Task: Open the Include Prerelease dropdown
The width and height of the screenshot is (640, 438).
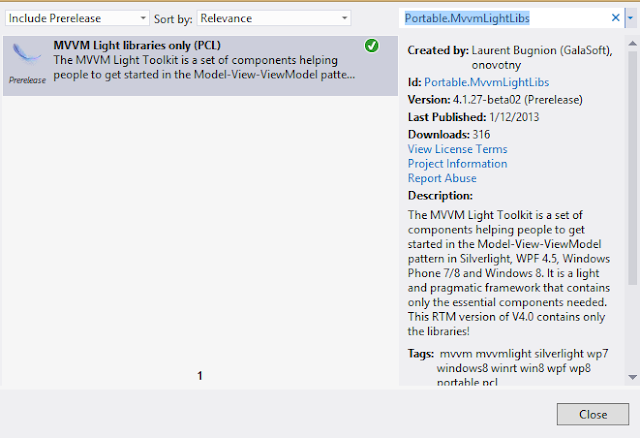Action: (x=77, y=18)
